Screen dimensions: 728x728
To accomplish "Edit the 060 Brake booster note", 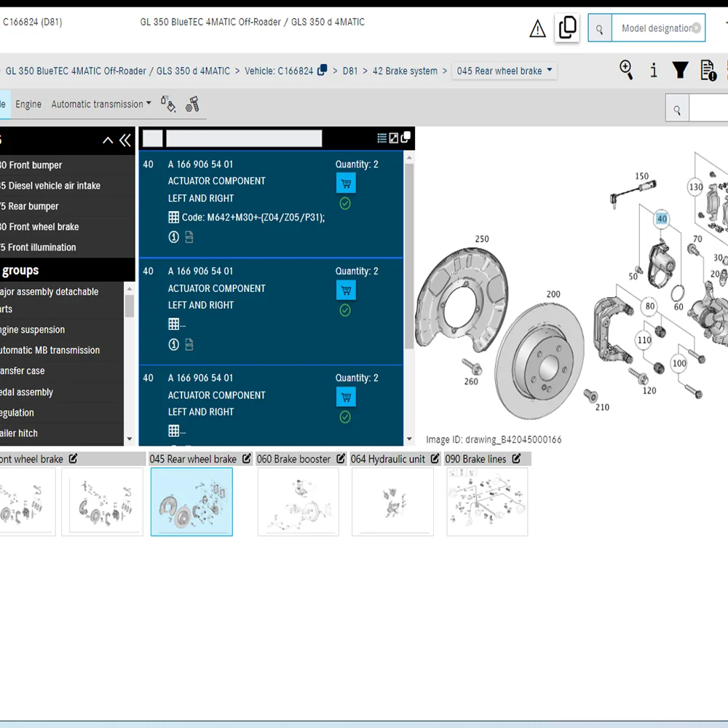I will click(341, 459).
